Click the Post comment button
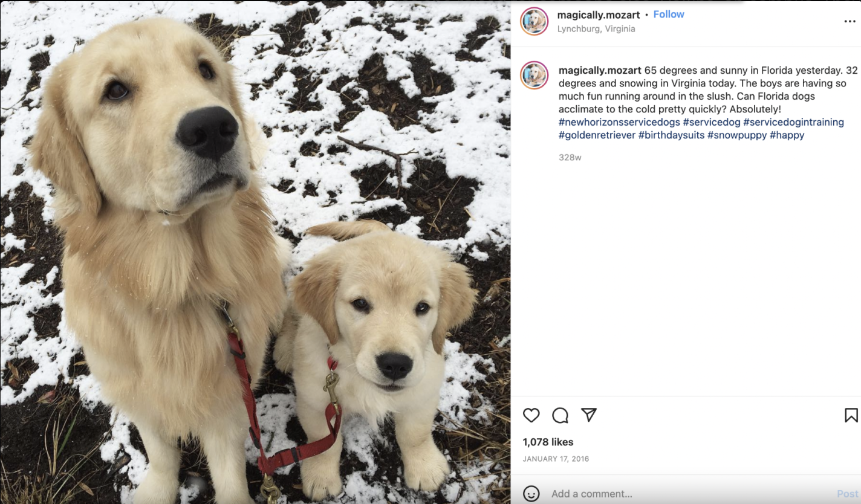Viewport: 861px width, 504px height. pyautogui.click(x=847, y=494)
